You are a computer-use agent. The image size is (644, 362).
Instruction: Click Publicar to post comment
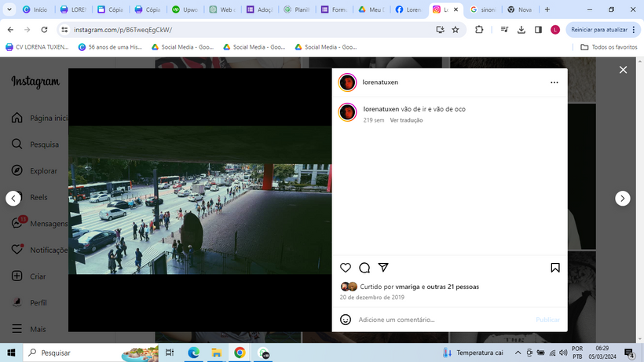click(547, 320)
